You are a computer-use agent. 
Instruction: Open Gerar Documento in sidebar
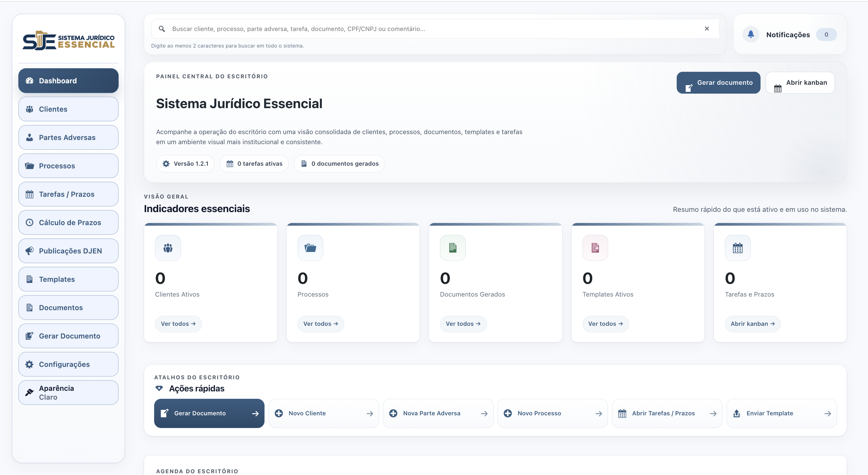coord(68,336)
